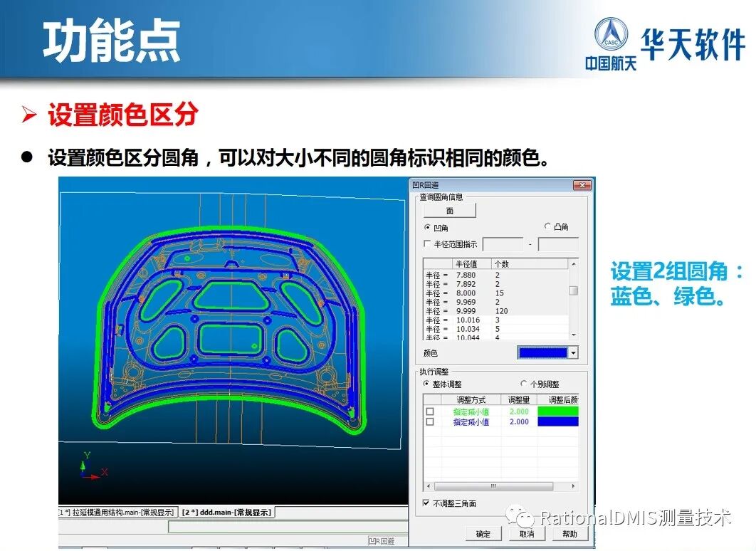This screenshot has width=756, height=551.
Task: Select the 半径 = 8.000 list row
Action: (464, 293)
